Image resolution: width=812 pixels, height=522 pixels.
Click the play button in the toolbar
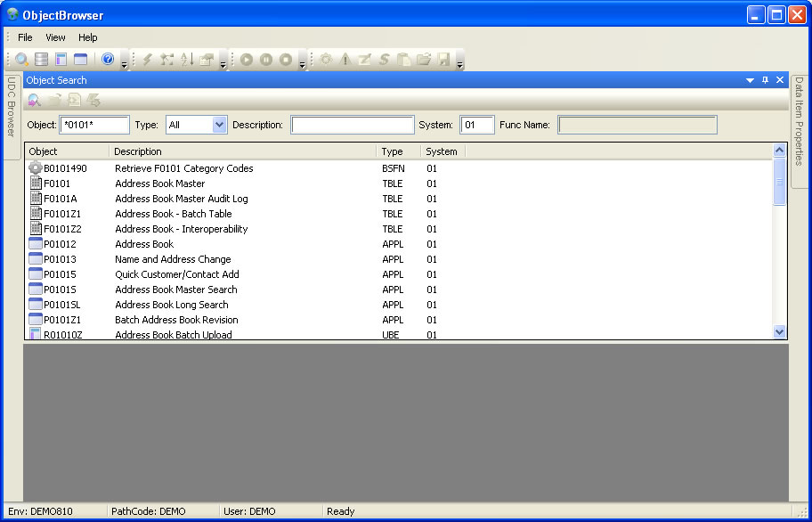coord(247,60)
